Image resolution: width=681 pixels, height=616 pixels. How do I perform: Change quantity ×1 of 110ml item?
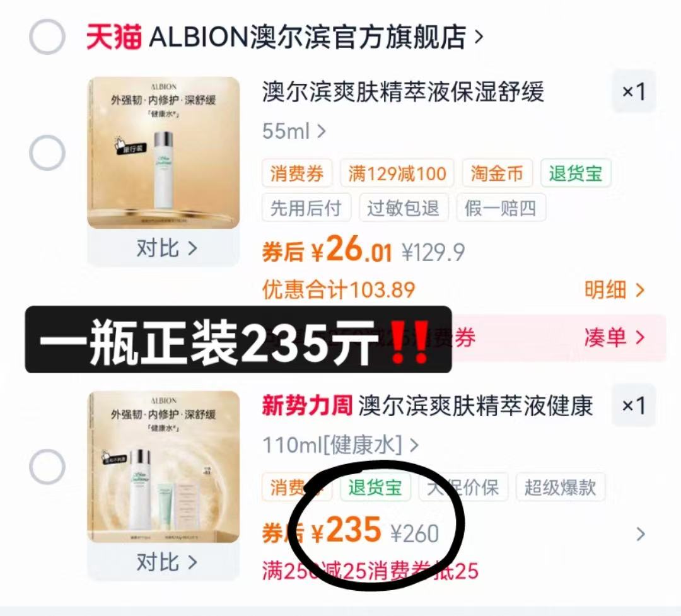[x=634, y=405]
